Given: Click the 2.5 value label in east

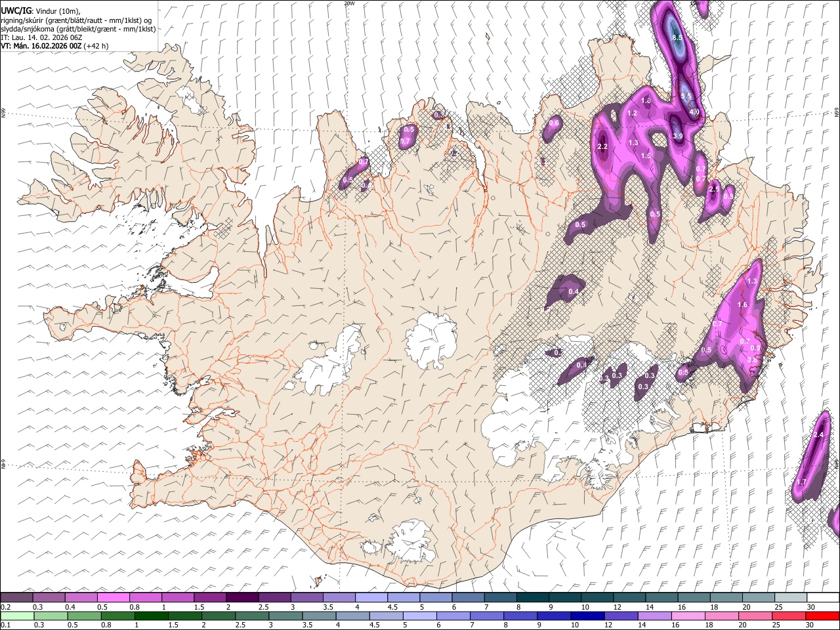Looking at the screenshot, I should (714, 189).
